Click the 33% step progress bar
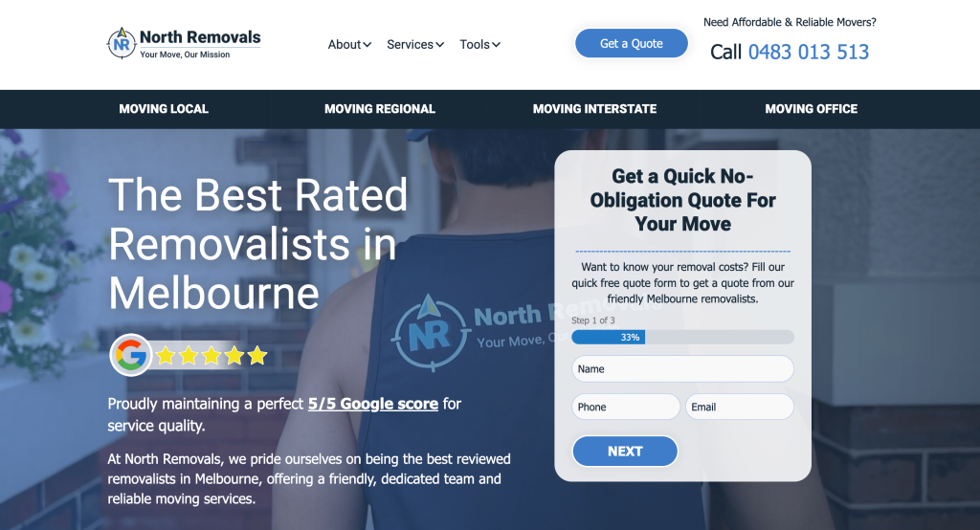Screen dimensions: 980x530 pos(682,337)
